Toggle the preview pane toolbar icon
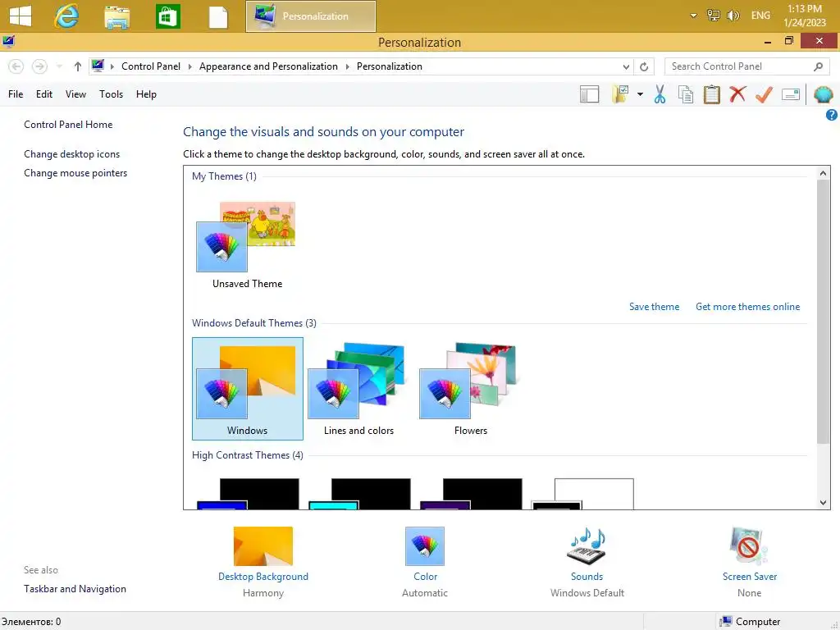This screenshot has height=630, width=840. coord(589,95)
